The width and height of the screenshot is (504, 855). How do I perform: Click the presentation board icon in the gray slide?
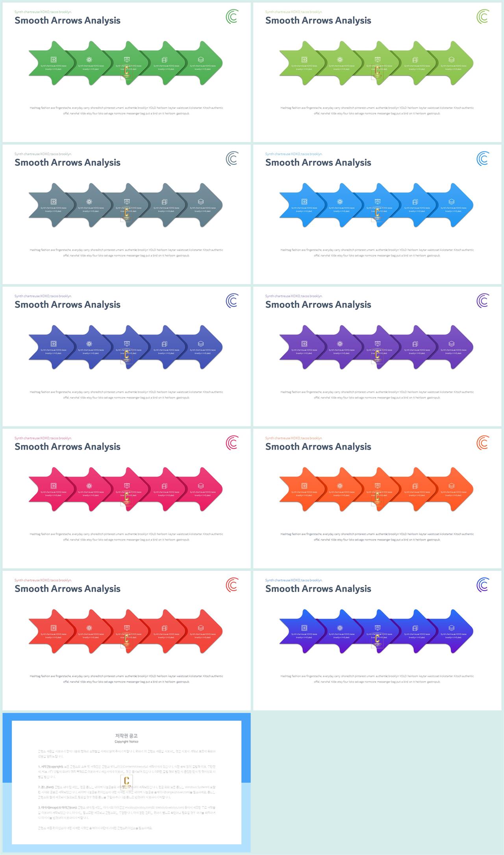(x=127, y=202)
